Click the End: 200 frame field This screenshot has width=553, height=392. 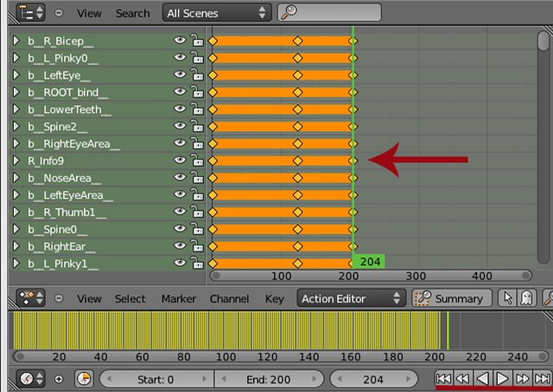pyautogui.click(x=269, y=379)
